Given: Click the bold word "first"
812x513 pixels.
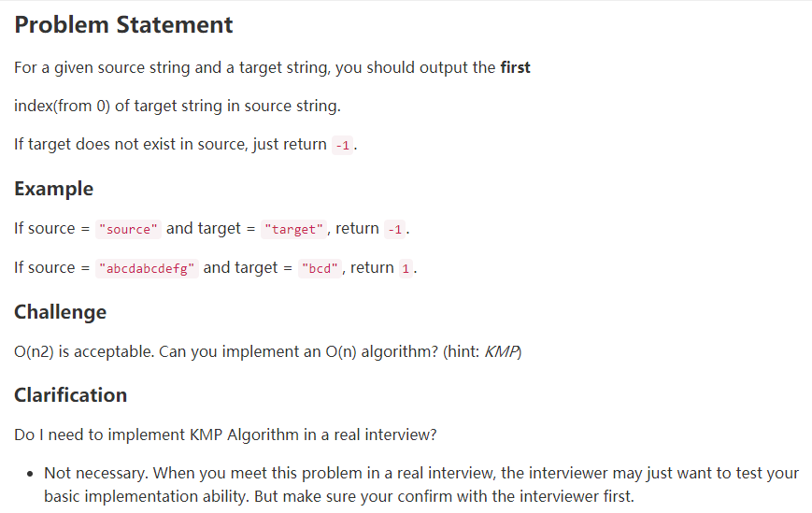Looking at the screenshot, I should [515, 68].
